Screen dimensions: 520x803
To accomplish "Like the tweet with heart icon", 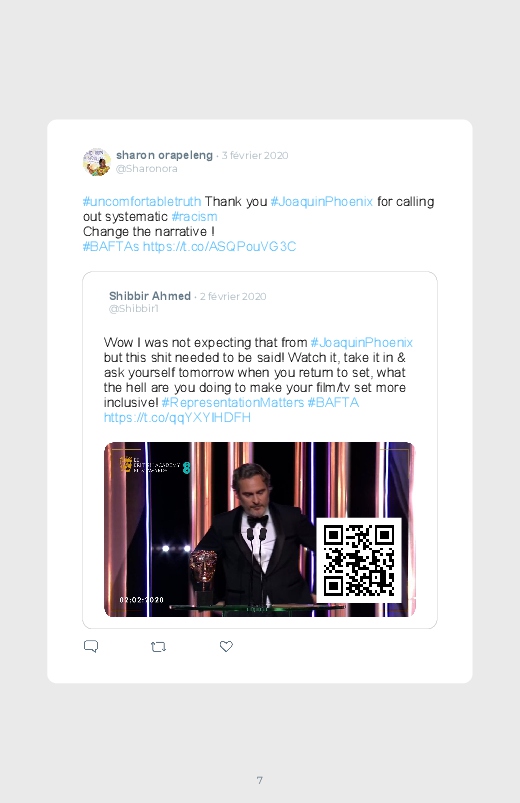I will pos(226,646).
